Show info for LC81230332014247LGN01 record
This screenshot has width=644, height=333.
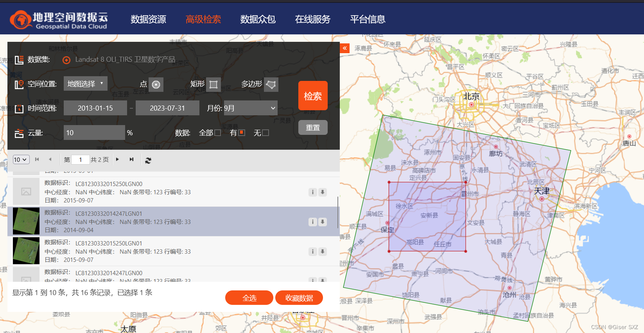click(x=312, y=222)
